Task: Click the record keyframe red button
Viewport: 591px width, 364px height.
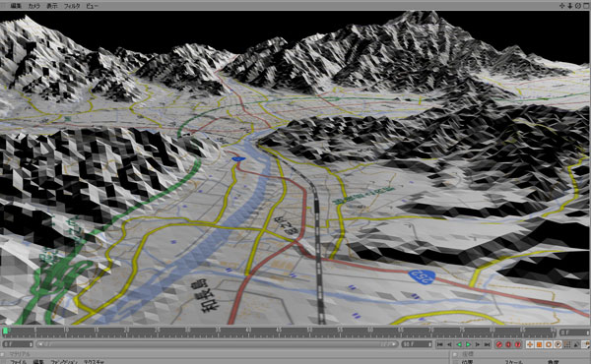Action: click(x=499, y=344)
